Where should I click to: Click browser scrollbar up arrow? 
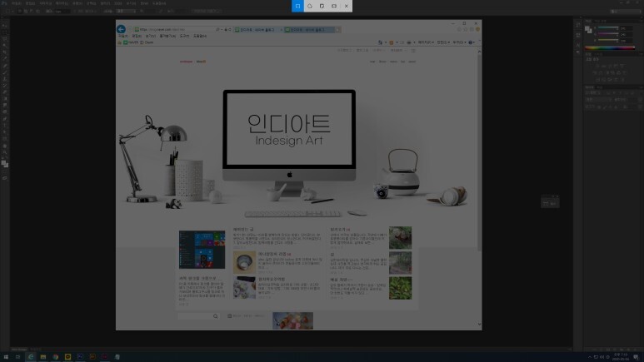[x=479, y=52]
